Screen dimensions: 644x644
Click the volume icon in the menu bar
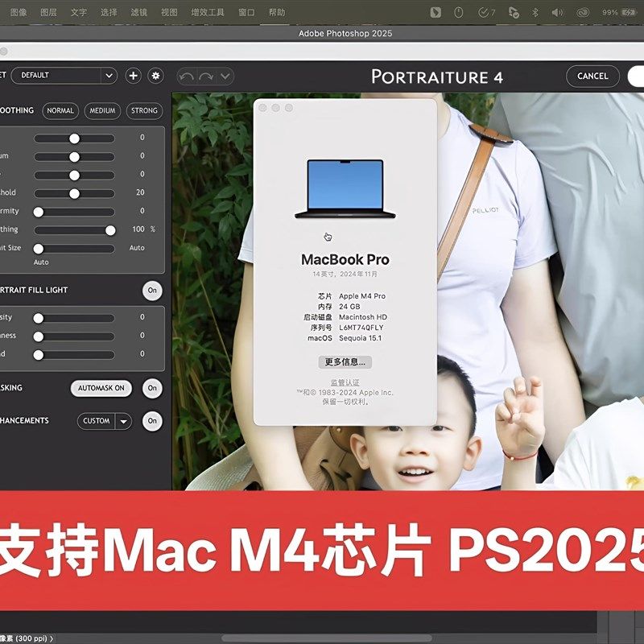point(557,11)
